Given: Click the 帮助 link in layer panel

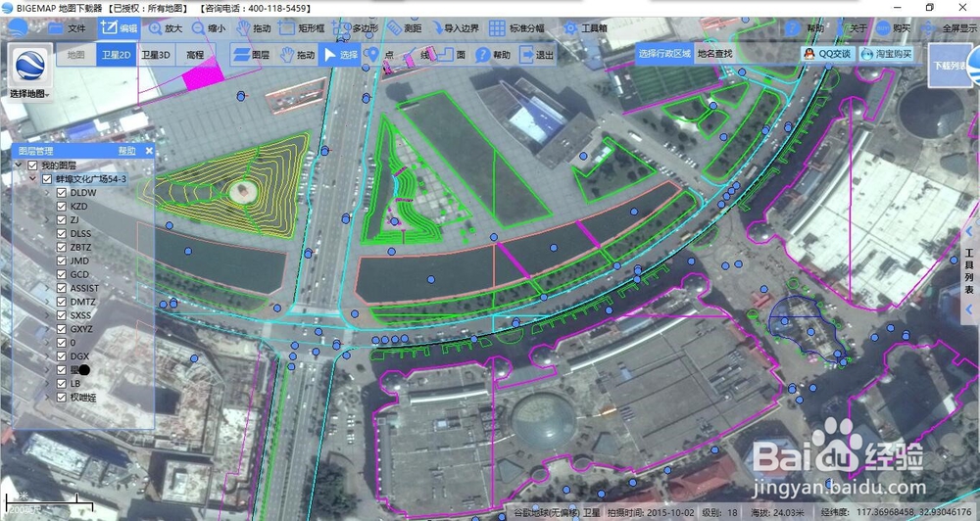Looking at the screenshot, I should coord(126,151).
